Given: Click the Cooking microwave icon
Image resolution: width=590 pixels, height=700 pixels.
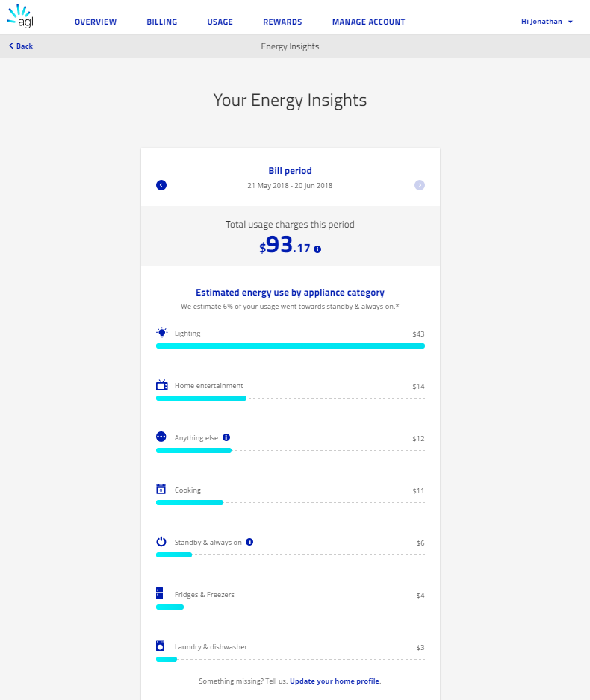Looking at the screenshot, I should pos(161,489).
